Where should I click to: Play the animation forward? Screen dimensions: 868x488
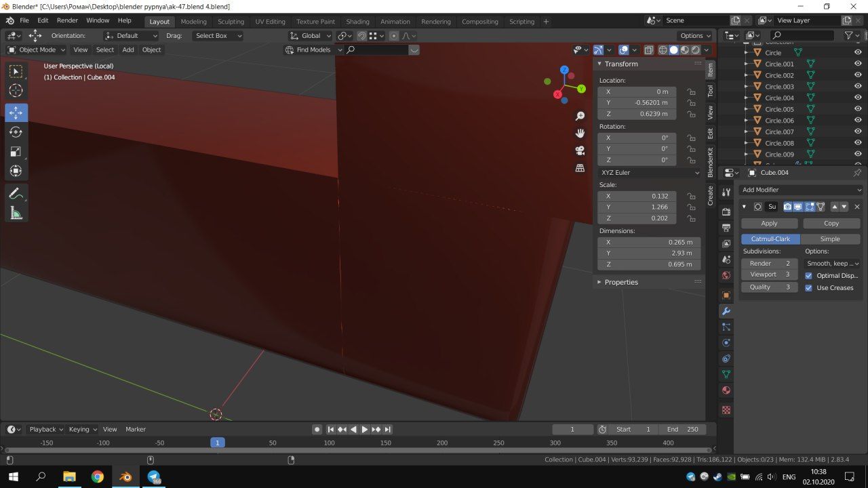coord(364,430)
